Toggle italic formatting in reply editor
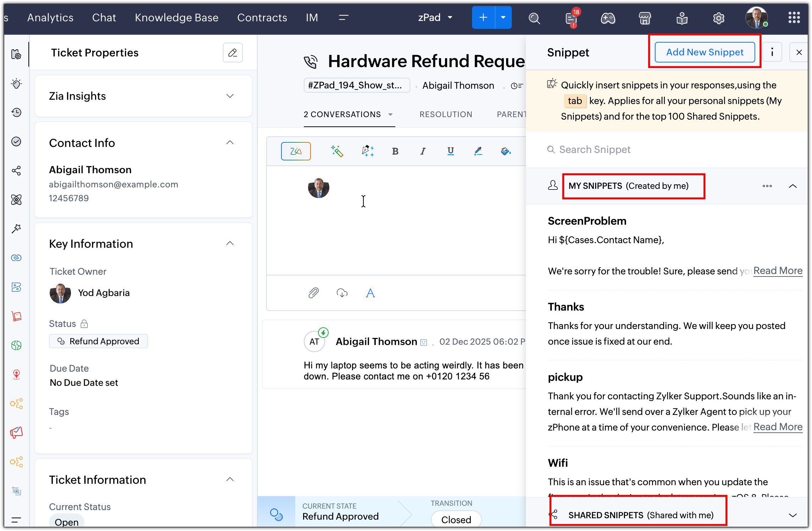This screenshot has height=531, width=812. point(423,151)
